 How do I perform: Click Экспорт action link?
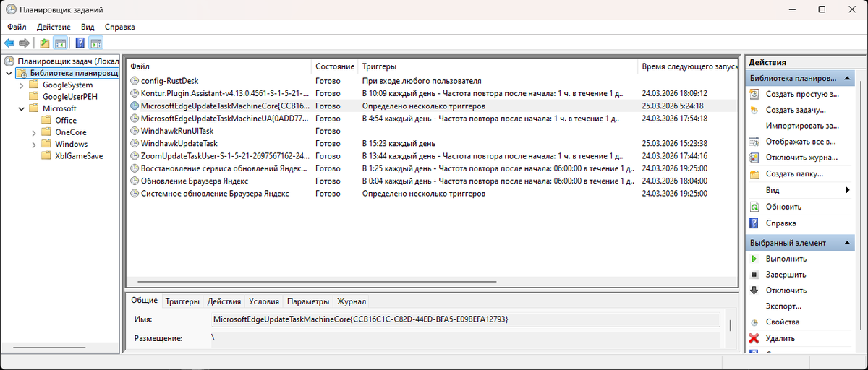click(783, 306)
